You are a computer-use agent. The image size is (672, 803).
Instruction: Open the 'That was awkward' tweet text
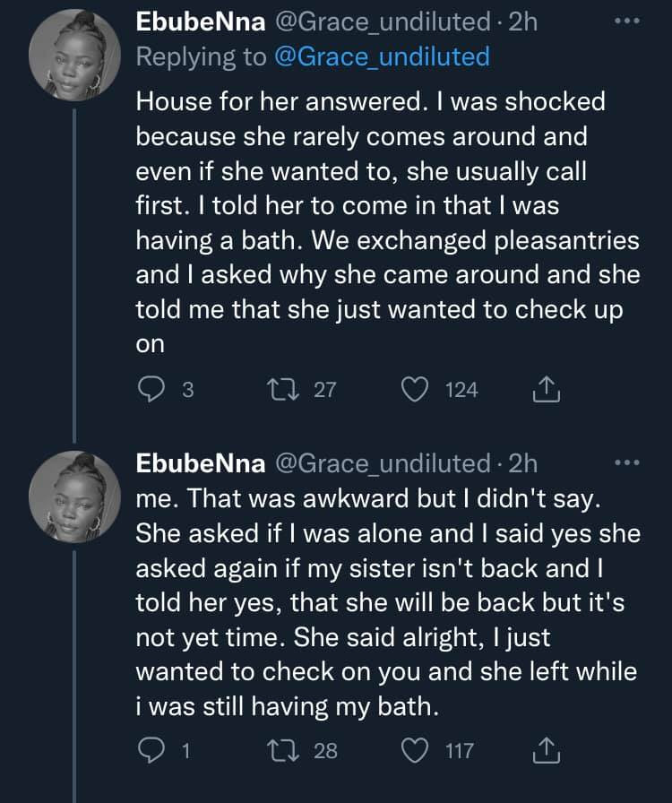coord(385,602)
